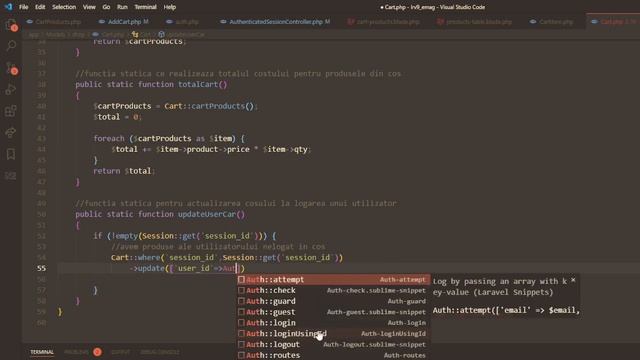The height and width of the screenshot is (360, 640).
Task: Choose the Auth::login suggestion
Action: click(333, 323)
